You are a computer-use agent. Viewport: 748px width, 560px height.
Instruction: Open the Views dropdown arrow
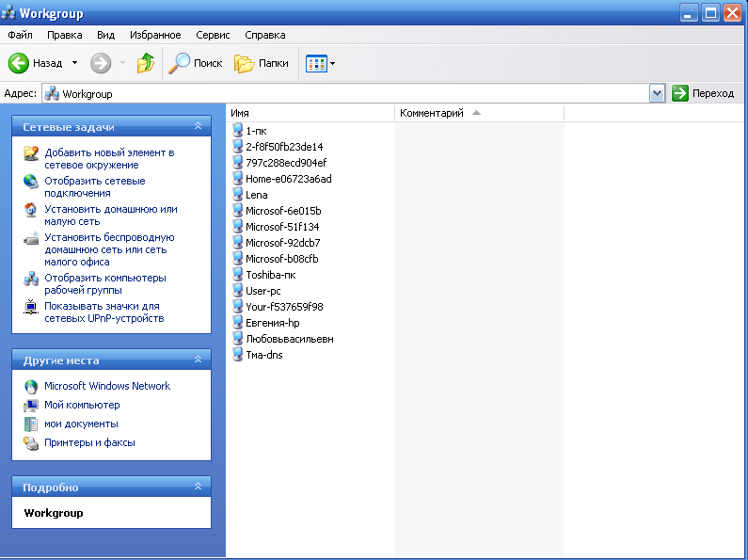332,64
